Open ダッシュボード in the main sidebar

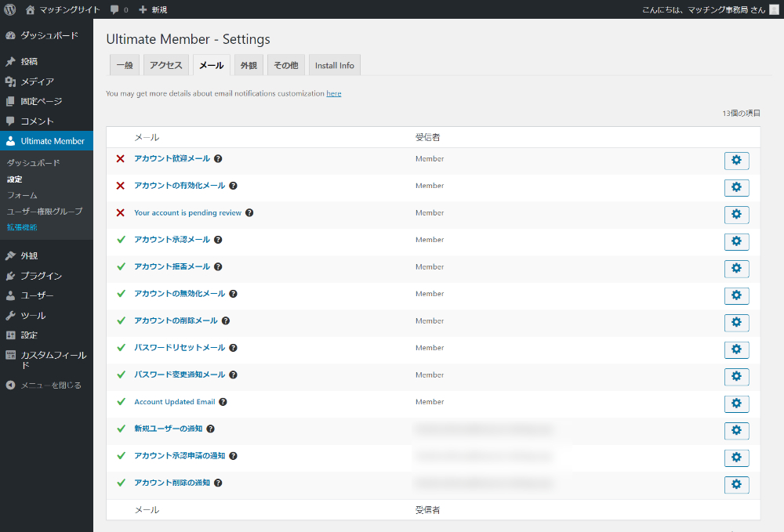tap(46, 35)
